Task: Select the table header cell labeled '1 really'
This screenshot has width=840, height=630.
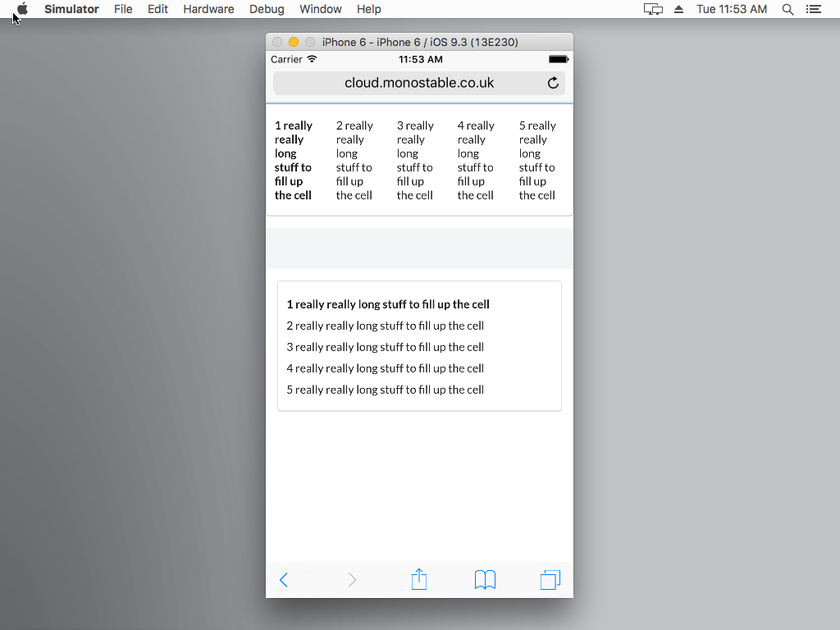Action: click(294, 160)
